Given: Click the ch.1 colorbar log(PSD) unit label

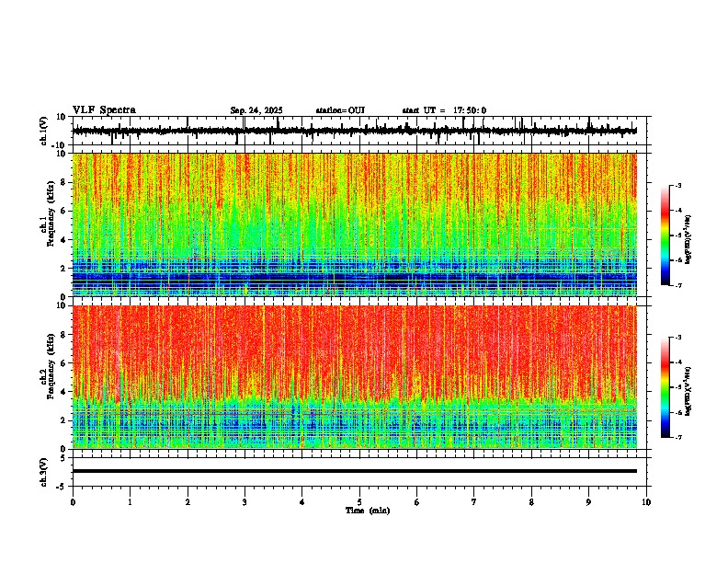Looking at the screenshot, I should [688, 239].
